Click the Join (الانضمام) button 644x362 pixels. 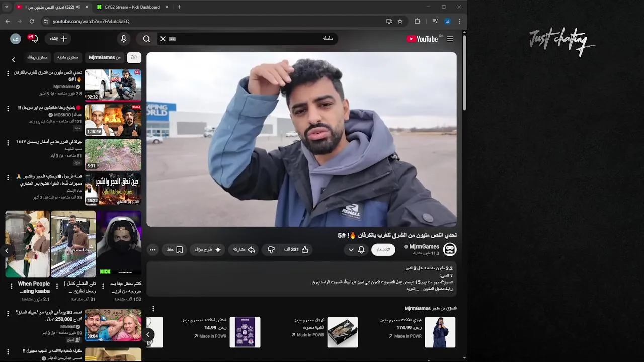[383, 249]
